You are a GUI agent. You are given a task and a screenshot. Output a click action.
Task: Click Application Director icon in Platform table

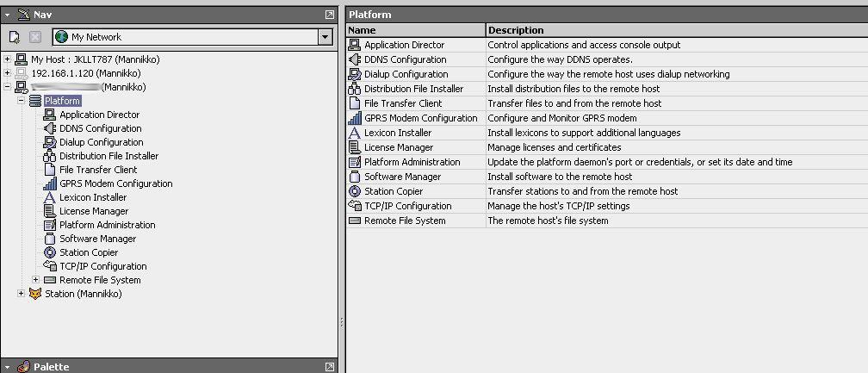[354, 45]
